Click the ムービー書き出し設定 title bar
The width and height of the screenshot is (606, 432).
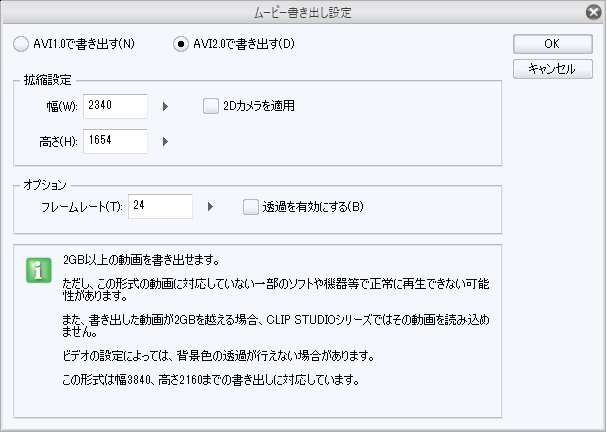(302, 13)
